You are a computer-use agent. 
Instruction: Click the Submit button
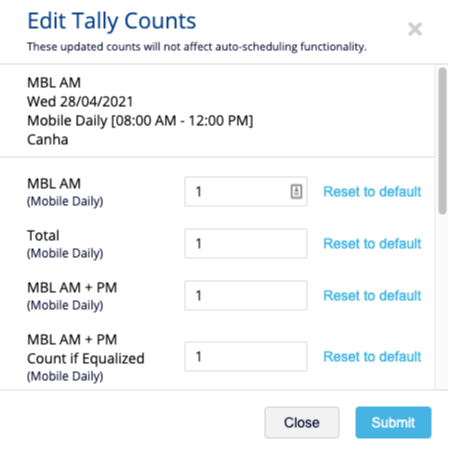[393, 422]
